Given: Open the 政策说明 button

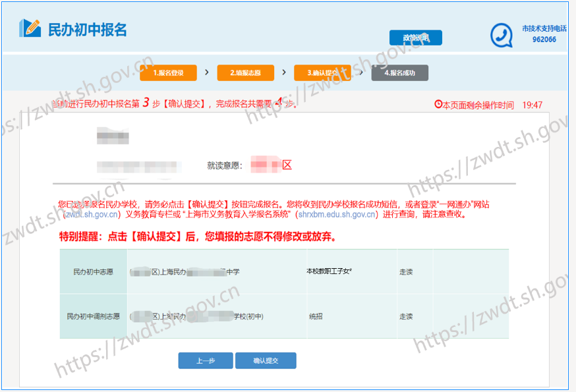Looking at the screenshot, I should coord(415,38).
